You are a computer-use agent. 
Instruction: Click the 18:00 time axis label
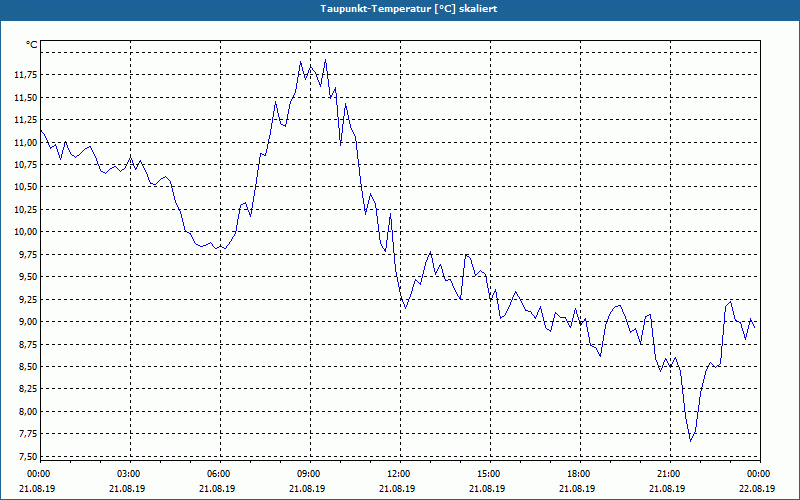(x=578, y=474)
